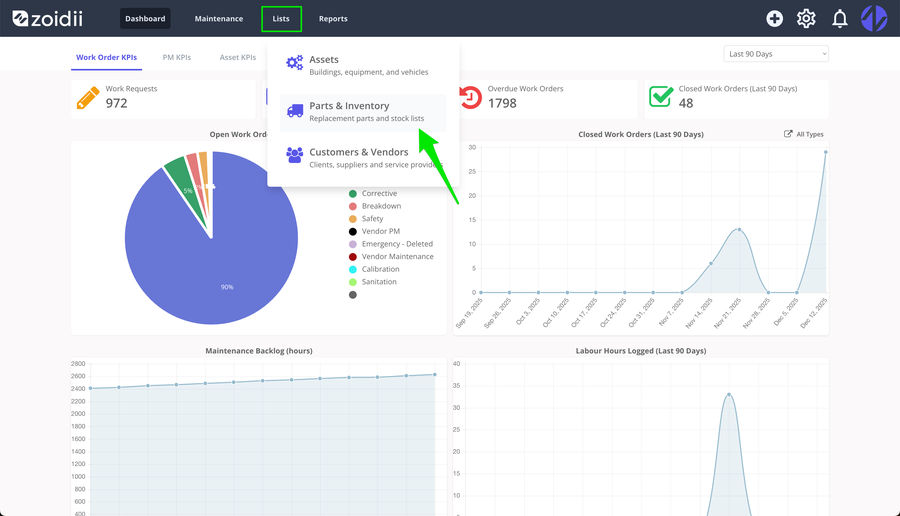Viewport: 900px width, 516px height.
Task: Switch to the PM KPIs tab
Action: 177,57
